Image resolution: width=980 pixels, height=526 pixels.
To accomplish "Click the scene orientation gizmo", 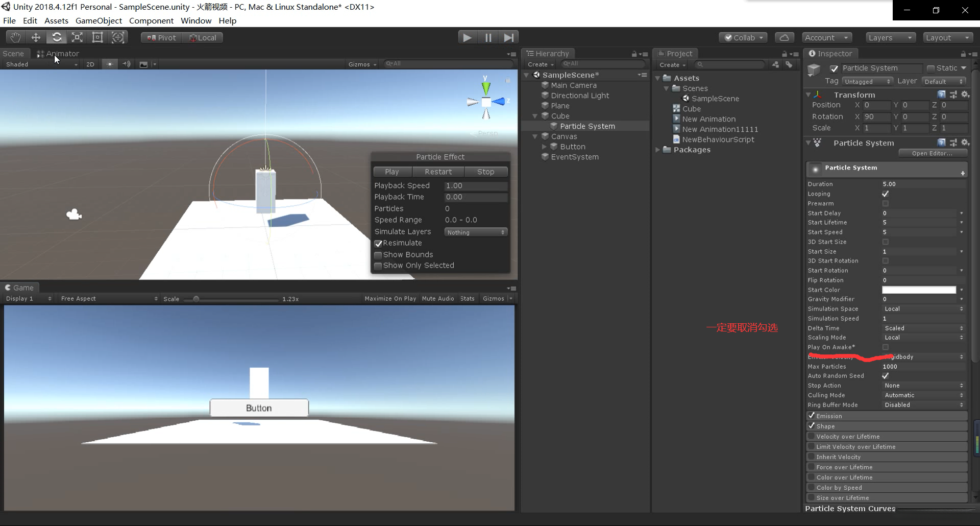I will 486,101.
